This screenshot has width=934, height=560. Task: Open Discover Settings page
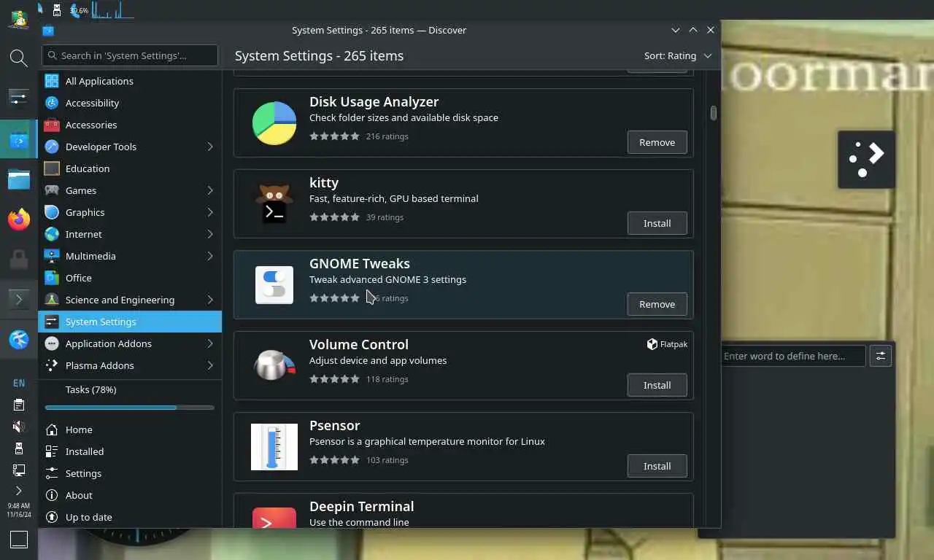tap(130, 473)
